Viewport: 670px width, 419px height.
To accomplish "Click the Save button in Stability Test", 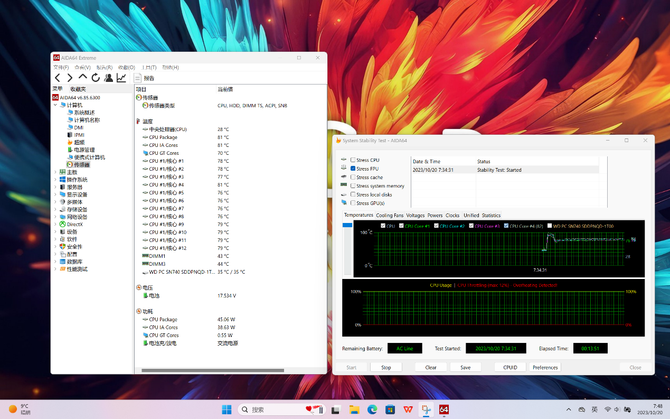I will [x=466, y=367].
